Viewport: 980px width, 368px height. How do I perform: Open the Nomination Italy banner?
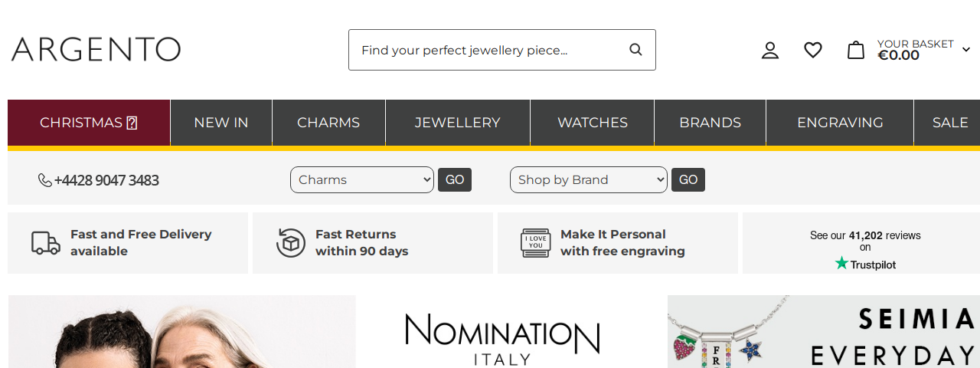(502, 339)
